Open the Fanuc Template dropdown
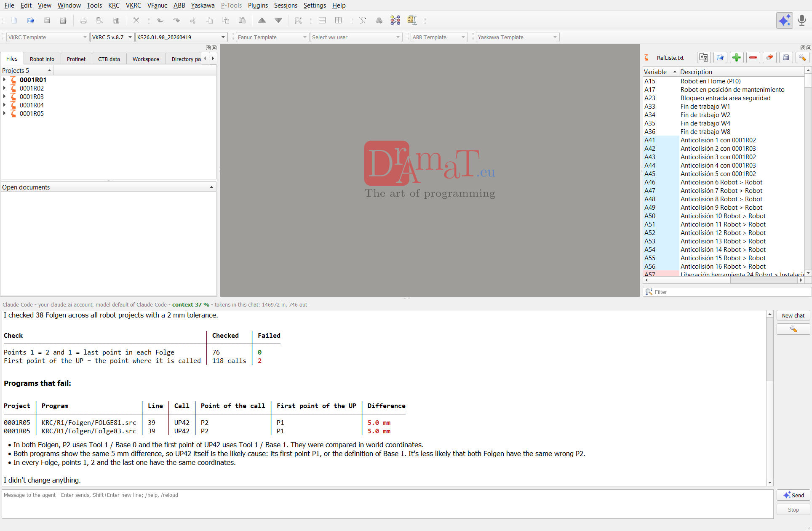 (x=272, y=37)
